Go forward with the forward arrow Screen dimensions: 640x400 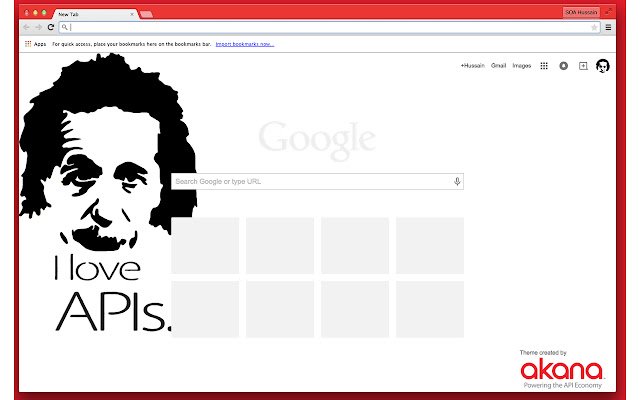pos(38,27)
